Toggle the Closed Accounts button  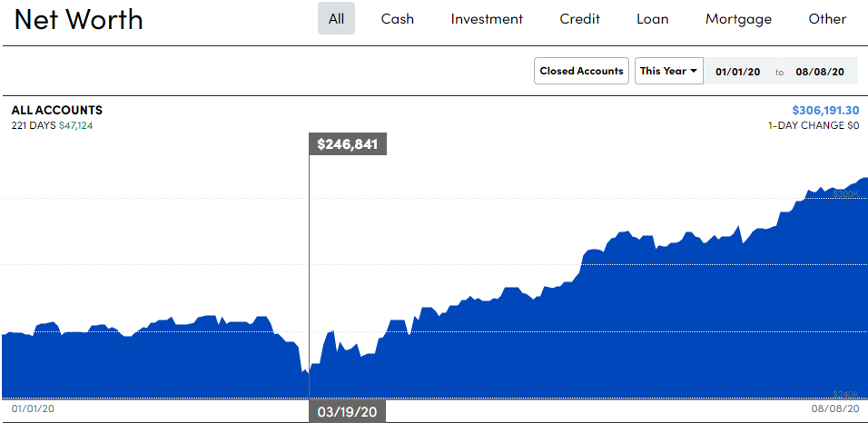[x=581, y=71]
